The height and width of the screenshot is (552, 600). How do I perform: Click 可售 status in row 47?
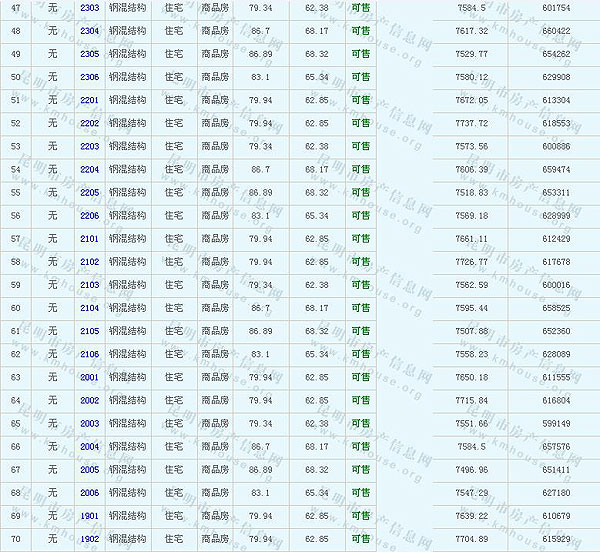(360, 8)
